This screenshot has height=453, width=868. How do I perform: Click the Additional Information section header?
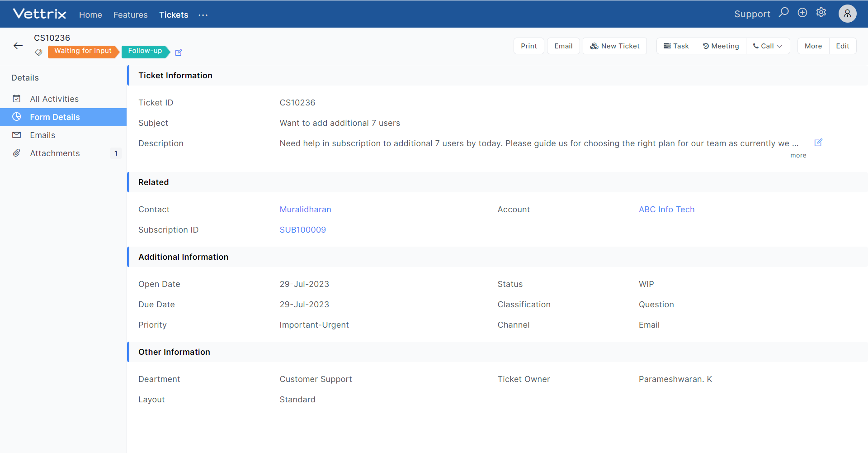point(497,257)
